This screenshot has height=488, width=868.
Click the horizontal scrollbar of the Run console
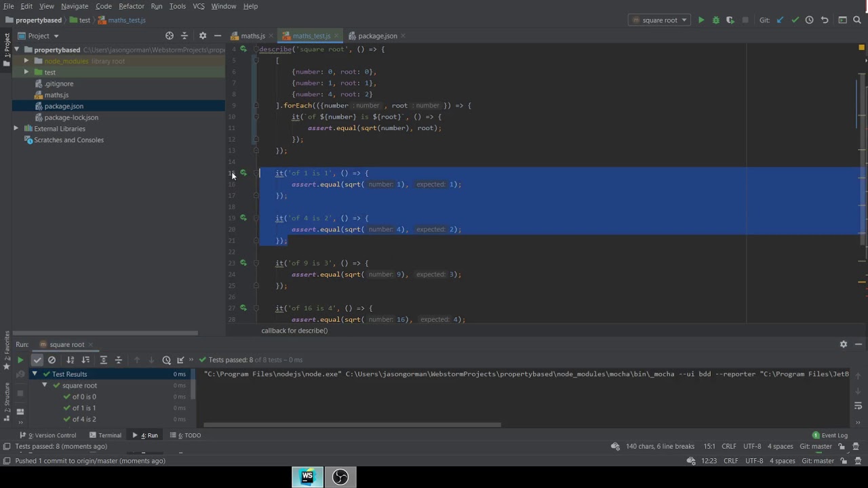[x=353, y=425]
